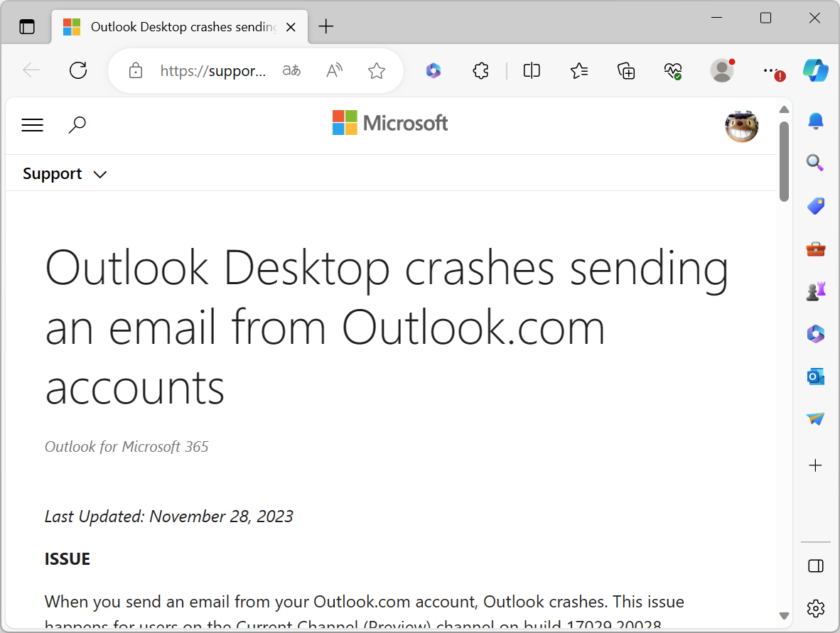The image size is (840, 633).
Task: Click the address bar URL field
Action: (x=213, y=70)
